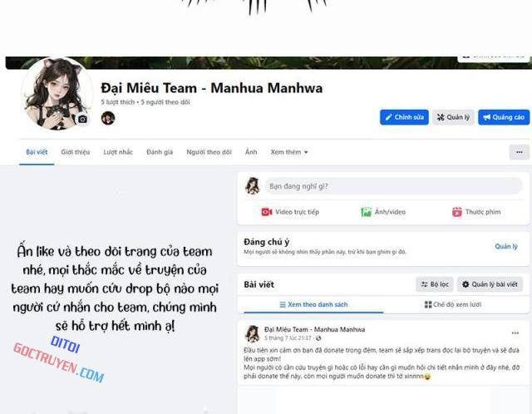Click the Video trực tiếp live video icon
Screen dimensions: 532x414
[x=266, y=212]
